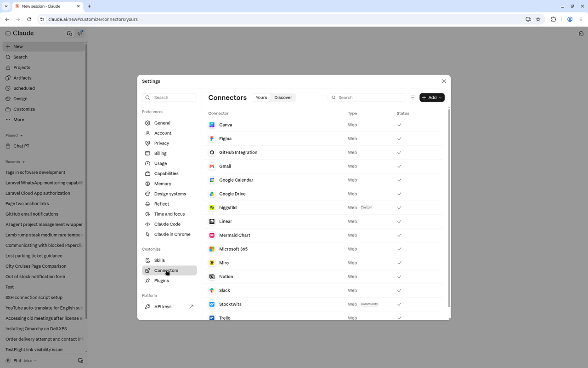Open the Trello connector row
Viewport: 588px width, 368px height.
click(x=325, y=317)
